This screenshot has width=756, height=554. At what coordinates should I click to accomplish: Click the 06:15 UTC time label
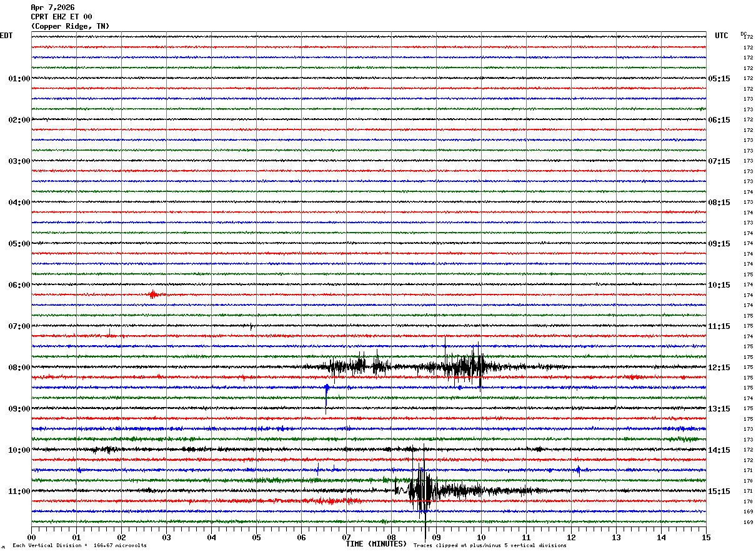[x=719, y=120]
